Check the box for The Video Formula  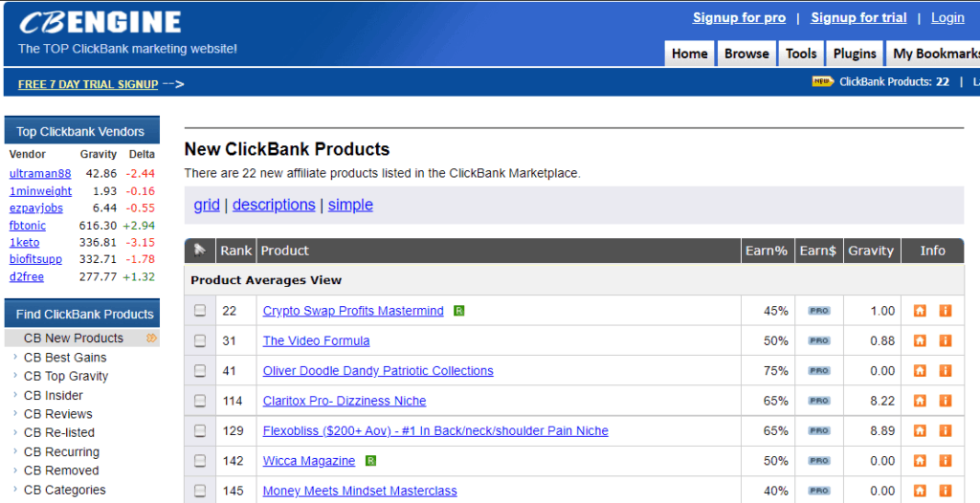point(199,340)
